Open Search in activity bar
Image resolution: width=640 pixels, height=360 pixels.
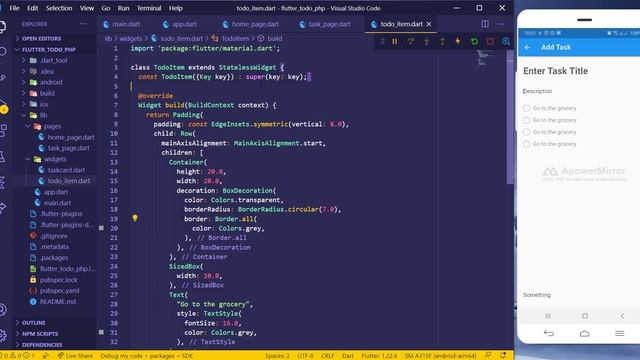(2, 51)
